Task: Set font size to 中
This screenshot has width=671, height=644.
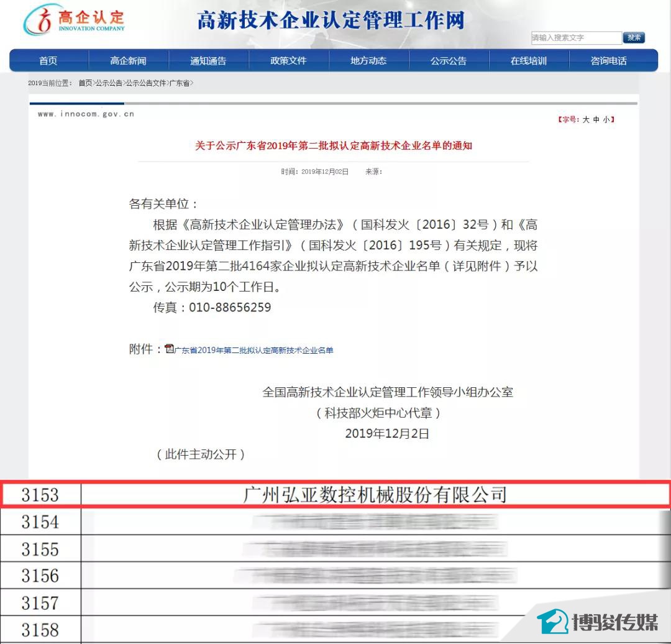Action: click(x=596, y=119)
